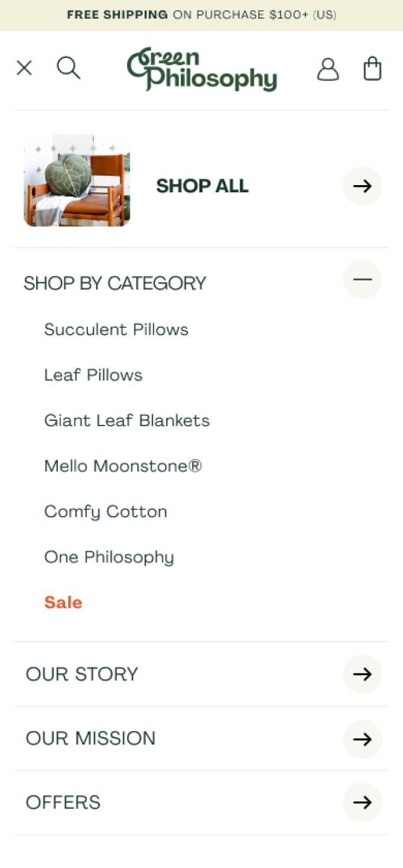Image resolution: width=403 pixels, height=868 pixels.
Task: Click the arrow beside OFFERS
Action: click(362, 802)
